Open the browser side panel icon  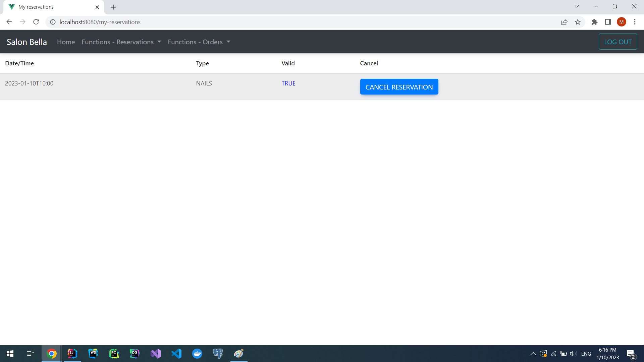608,22
